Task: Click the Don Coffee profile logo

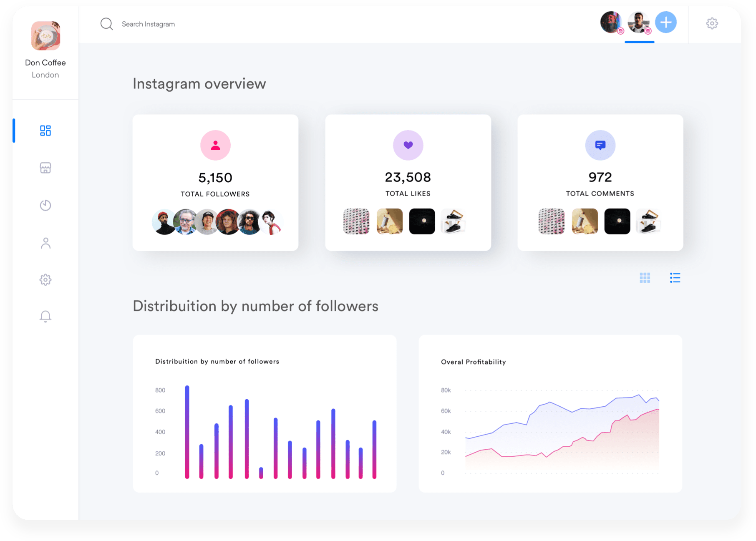Action: [45, 36]
